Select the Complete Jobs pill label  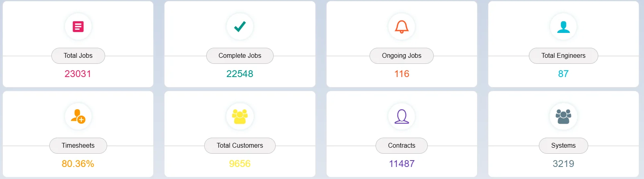(x=240, y=56)
